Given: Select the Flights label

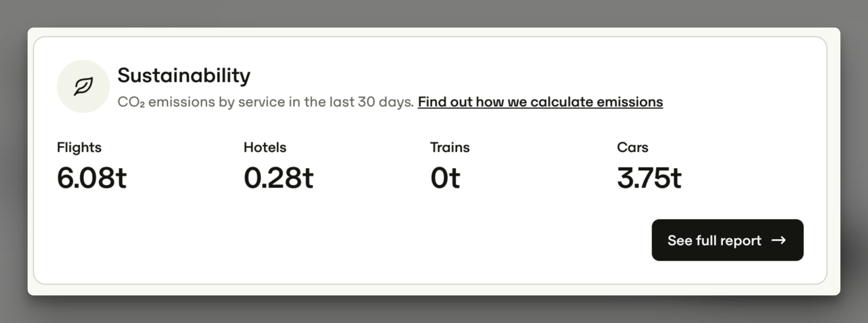Looking at the screenshot, I should pyautogui.click(x=79, y=147).
